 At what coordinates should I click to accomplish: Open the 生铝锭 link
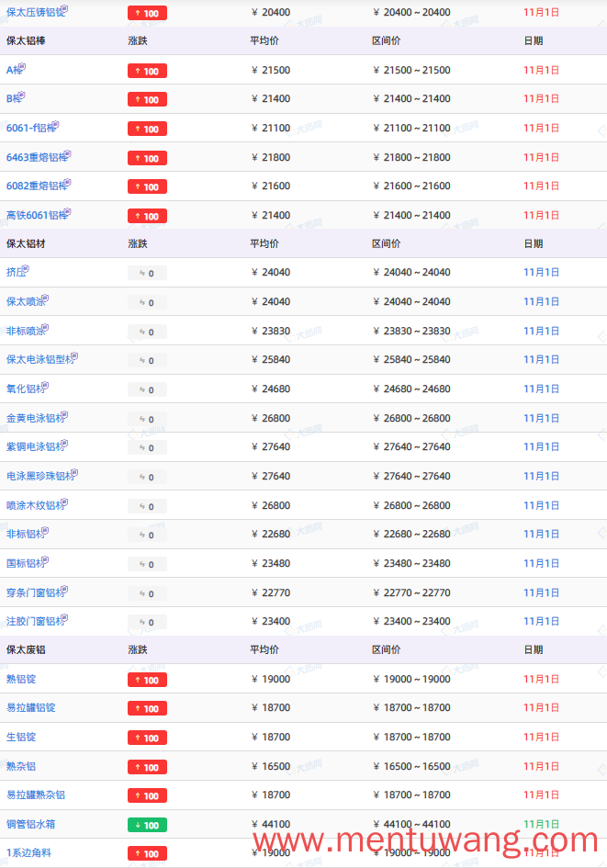(x=21, y=738)
